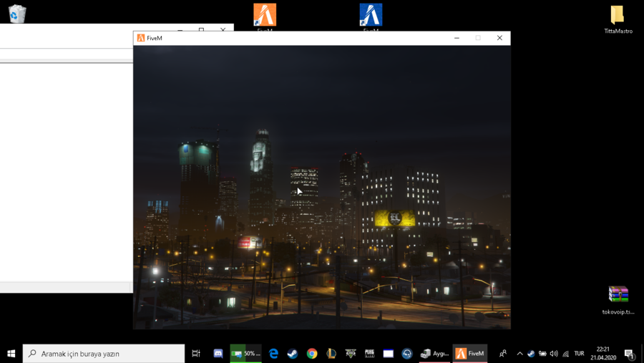644x363 pixels.
Task: Click the Steam system tray icon
Action: coord(531,354)
